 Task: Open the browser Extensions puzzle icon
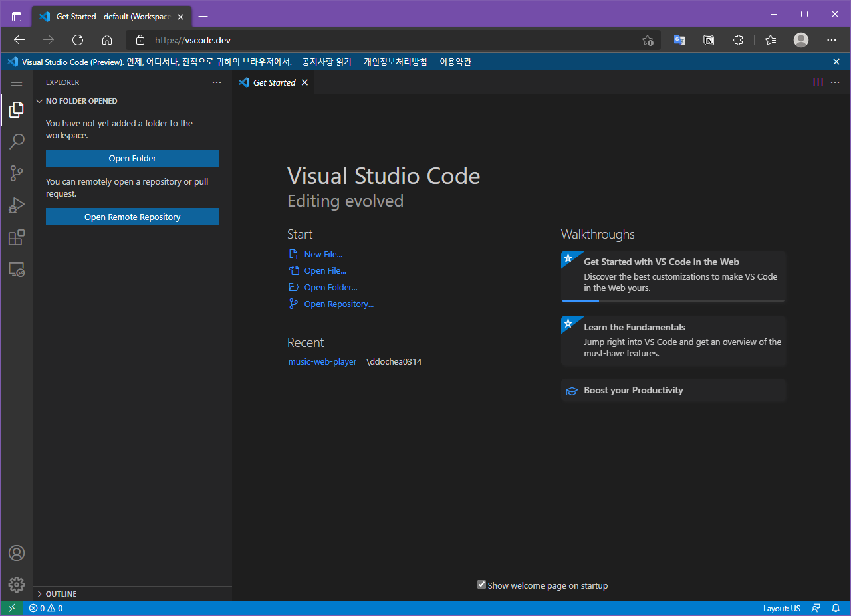pyautogui.click(x=738, y=40)
